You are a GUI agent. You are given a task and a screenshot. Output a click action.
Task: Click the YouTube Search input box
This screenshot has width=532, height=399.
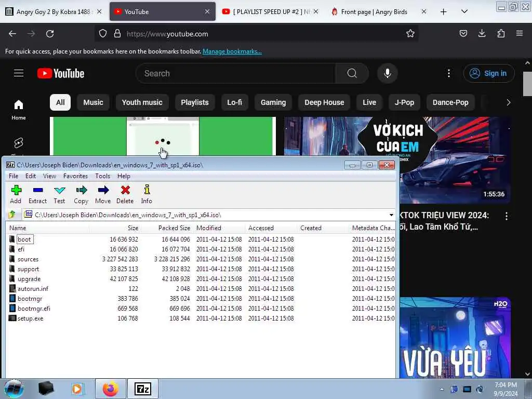(235, 73)
